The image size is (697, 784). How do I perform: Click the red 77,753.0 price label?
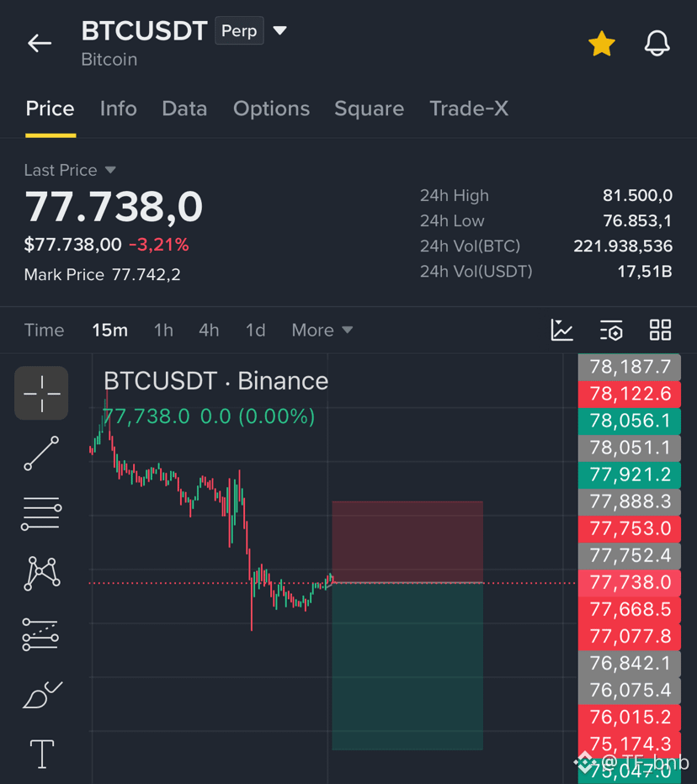[x=630, y=528]
